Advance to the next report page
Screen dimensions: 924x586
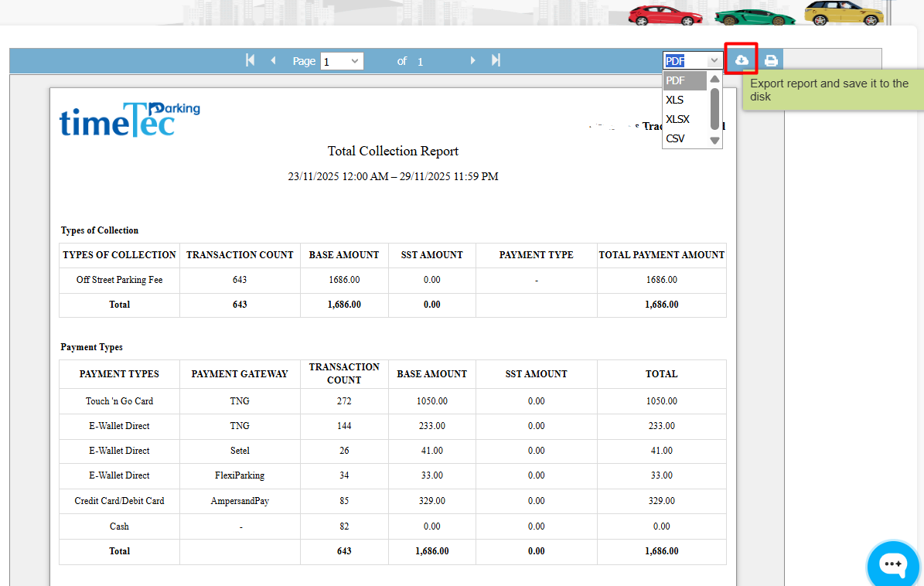pos(472,60)
